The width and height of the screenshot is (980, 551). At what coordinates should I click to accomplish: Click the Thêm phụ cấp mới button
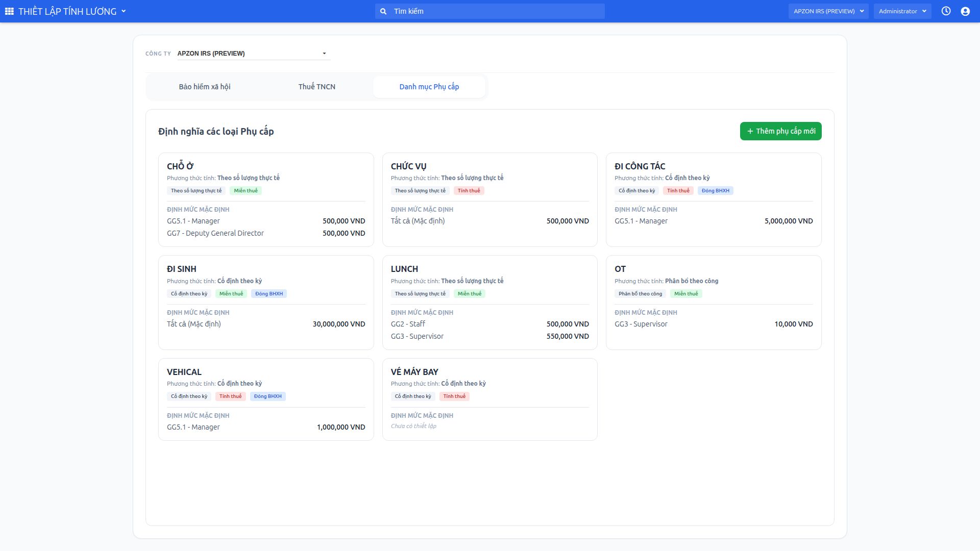(781, 131)
